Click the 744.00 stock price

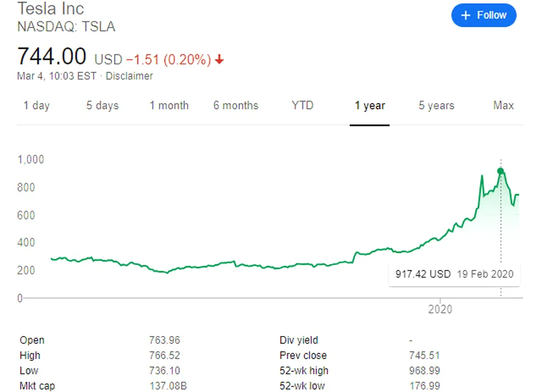point(52,57)
